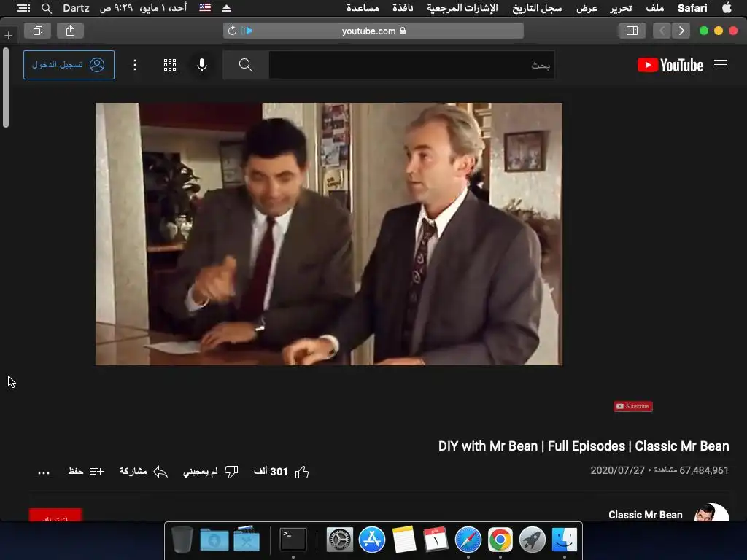Open the الإشارات المرجعية (Bookmarks) menu
This screenshot has width=747, height=560.
click(462, 7)
